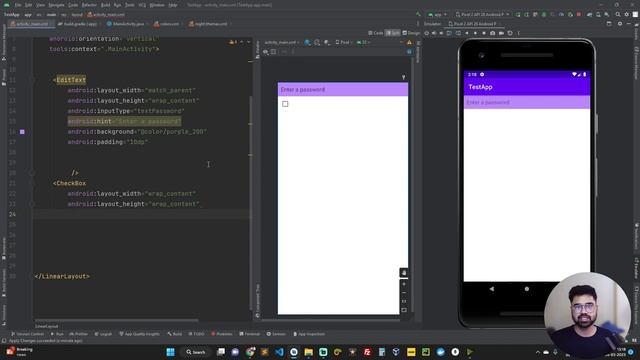Open the Build menu

(x=105, y=5)
